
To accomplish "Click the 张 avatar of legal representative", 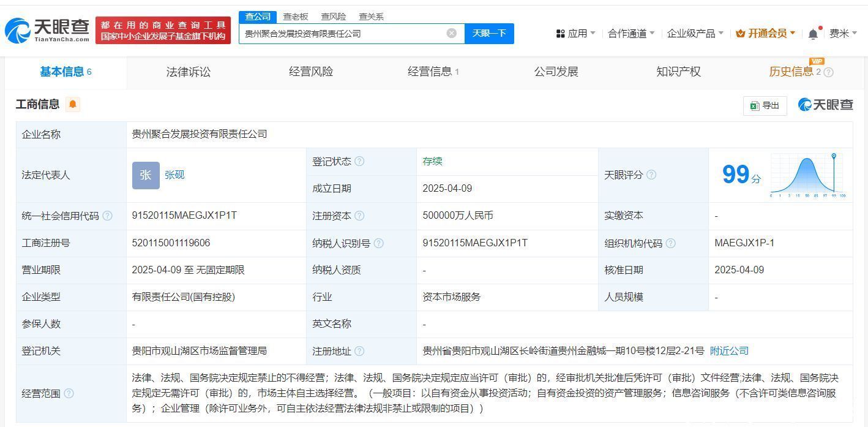I will (x=146, y=175).
